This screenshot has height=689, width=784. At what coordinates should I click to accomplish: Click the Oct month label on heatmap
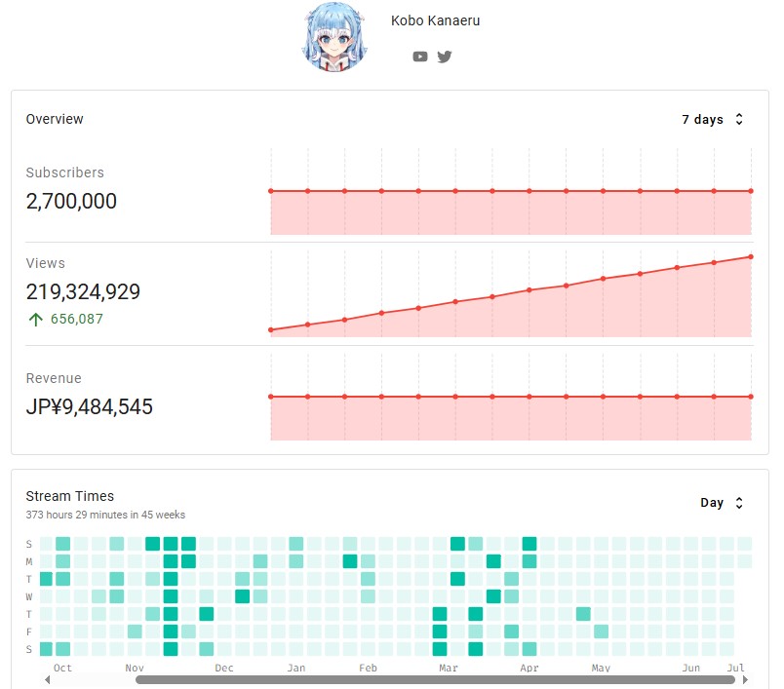pyautogui.click(x=62, y=668)
